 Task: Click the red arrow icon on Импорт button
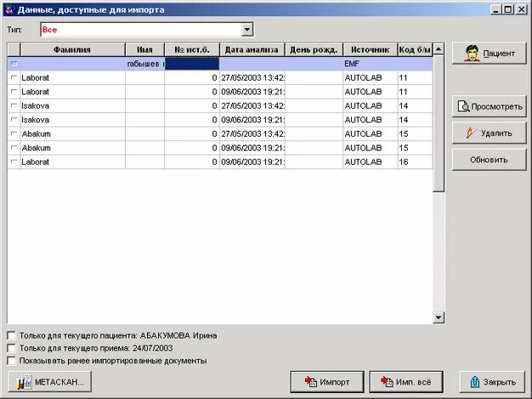310,382
